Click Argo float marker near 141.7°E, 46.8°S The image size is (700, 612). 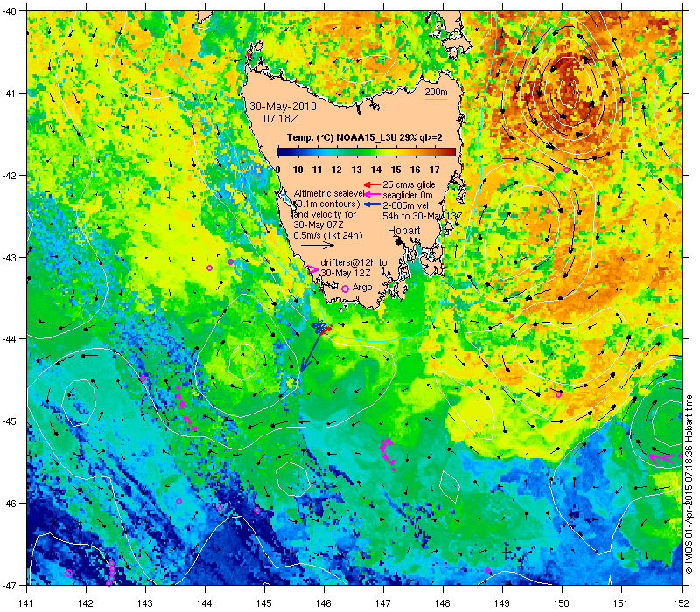(x=69, y=574)
